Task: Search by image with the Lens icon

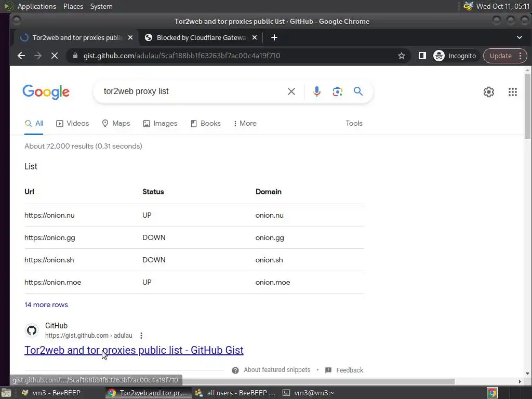Action: pos(337,91)
